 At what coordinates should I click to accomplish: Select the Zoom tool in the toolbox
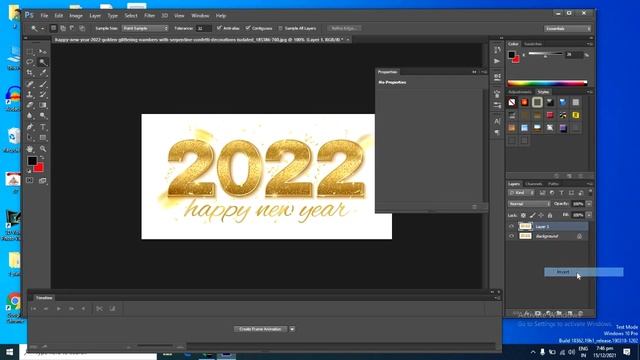[x=43, y=149]
